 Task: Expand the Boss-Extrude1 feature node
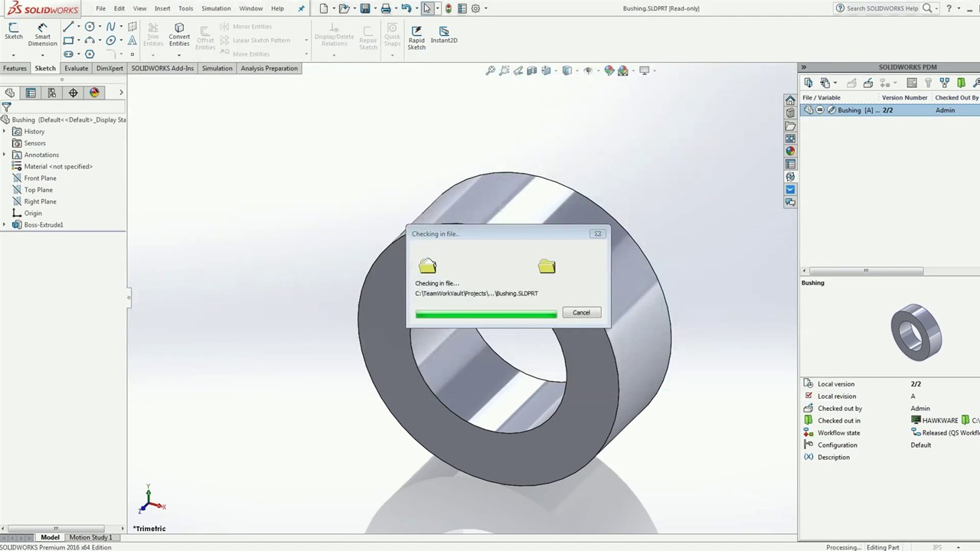5,225
